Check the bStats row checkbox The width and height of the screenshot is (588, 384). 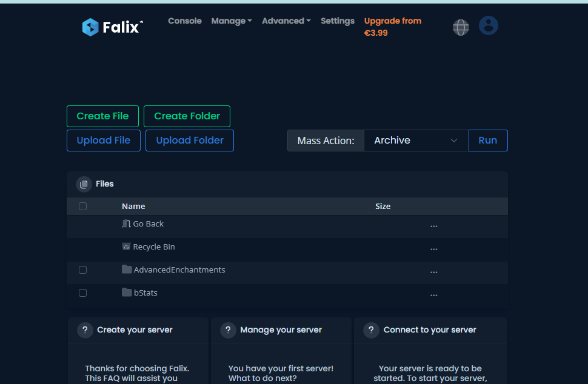83,293
